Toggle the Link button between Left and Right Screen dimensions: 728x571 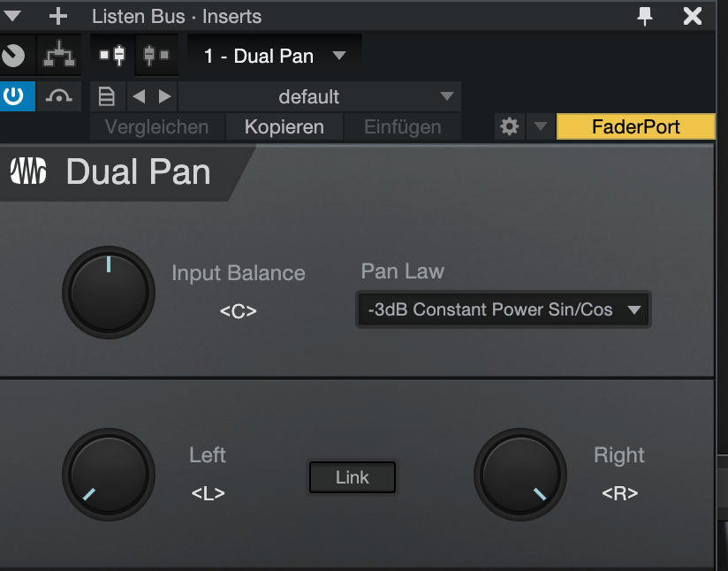click(x=353, y=477)
